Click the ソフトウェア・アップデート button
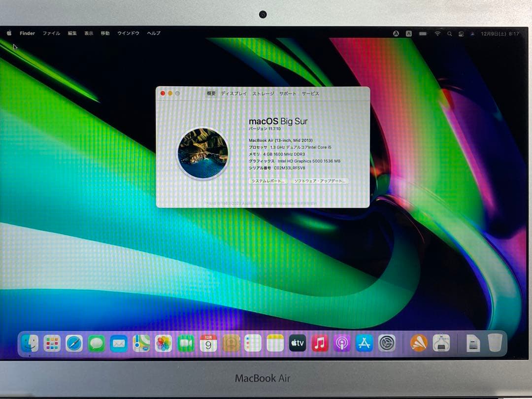 320,181
